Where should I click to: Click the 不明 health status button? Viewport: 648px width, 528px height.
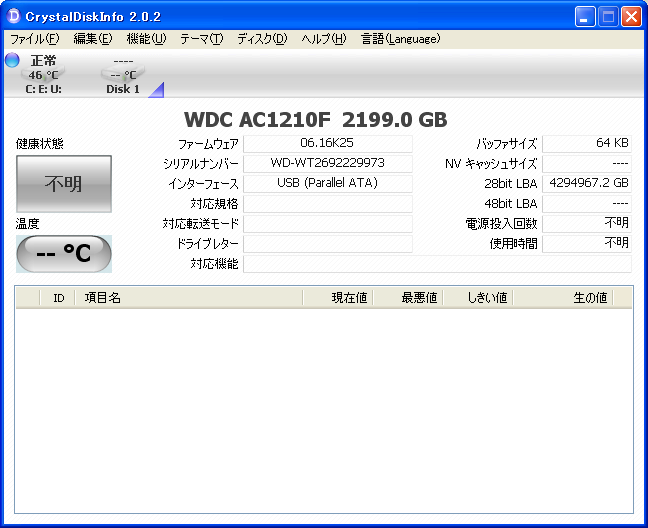[x=64, y=184]
